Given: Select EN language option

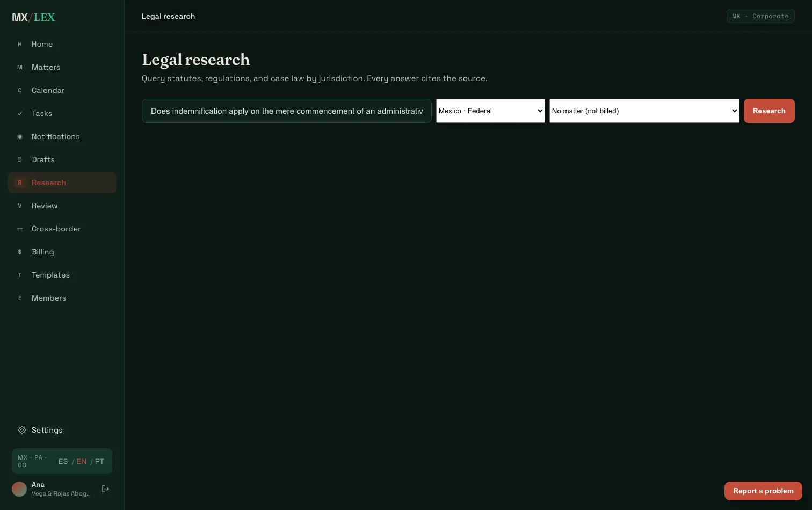Looking at the screenshot, I should [81, 461].
